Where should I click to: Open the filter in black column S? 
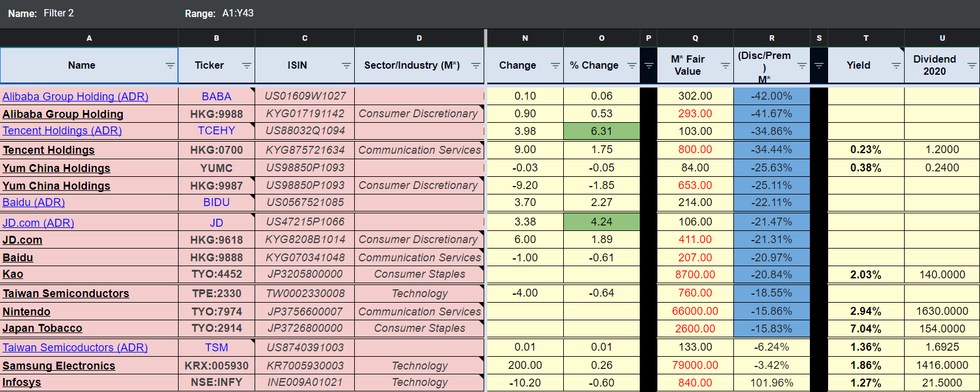819,66
